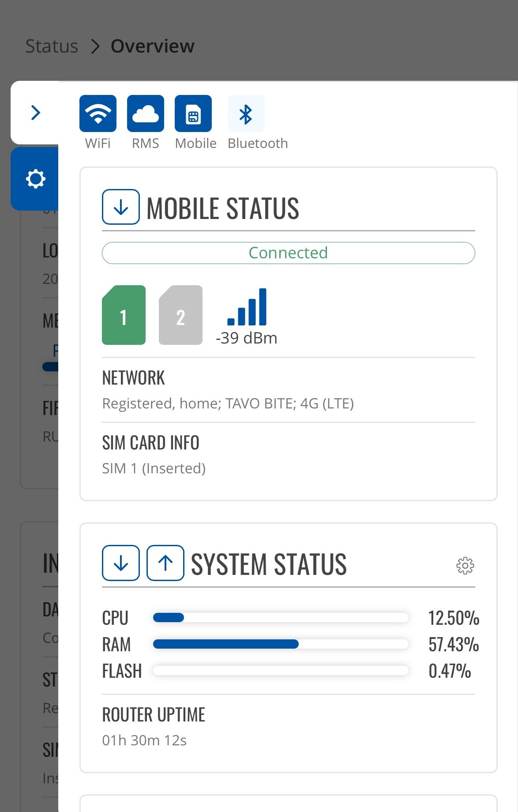Click the Network registration info text

pyautogui.click(x=228, y=404)
